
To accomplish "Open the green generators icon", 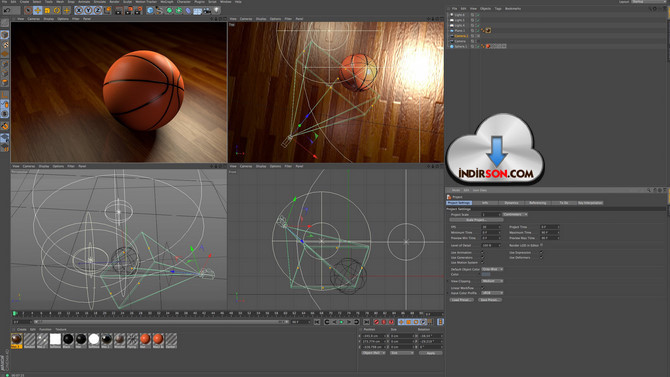I will tap(169, 10).
